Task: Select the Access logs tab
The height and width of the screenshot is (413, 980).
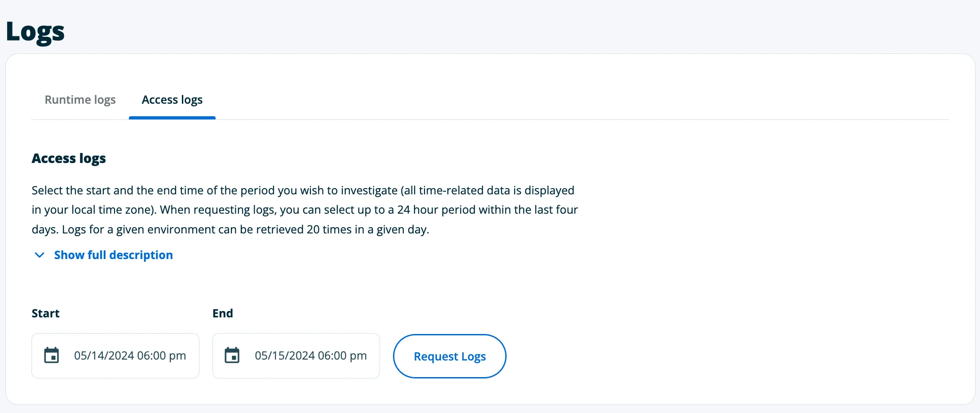Action: click(172, 100)
